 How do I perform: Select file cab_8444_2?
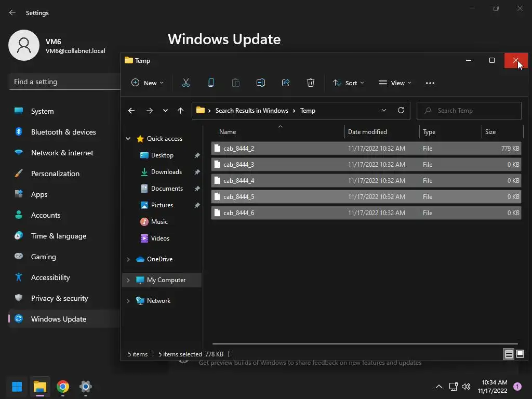click(x=366, y=148)
